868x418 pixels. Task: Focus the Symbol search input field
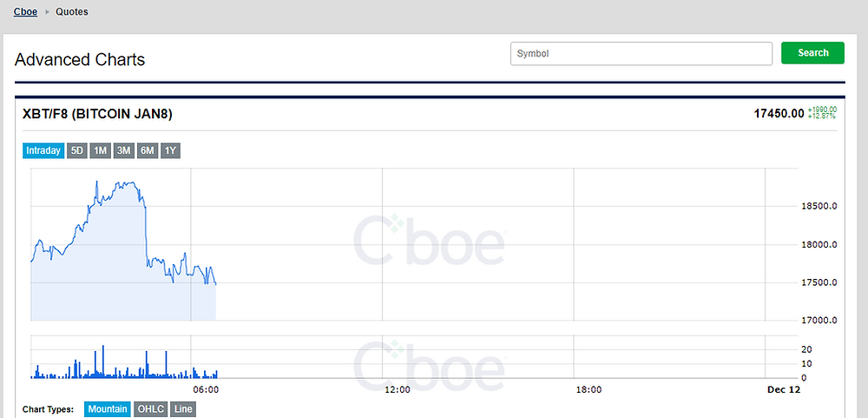(x=641, y=54)
